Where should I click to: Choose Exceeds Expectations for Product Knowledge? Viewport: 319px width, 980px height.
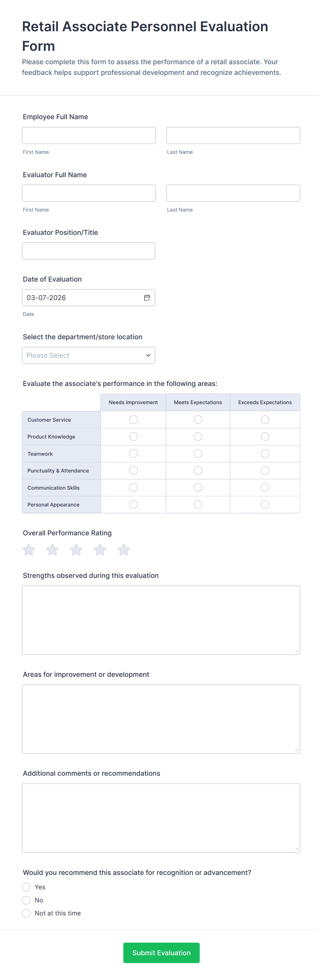coord(265,436)
